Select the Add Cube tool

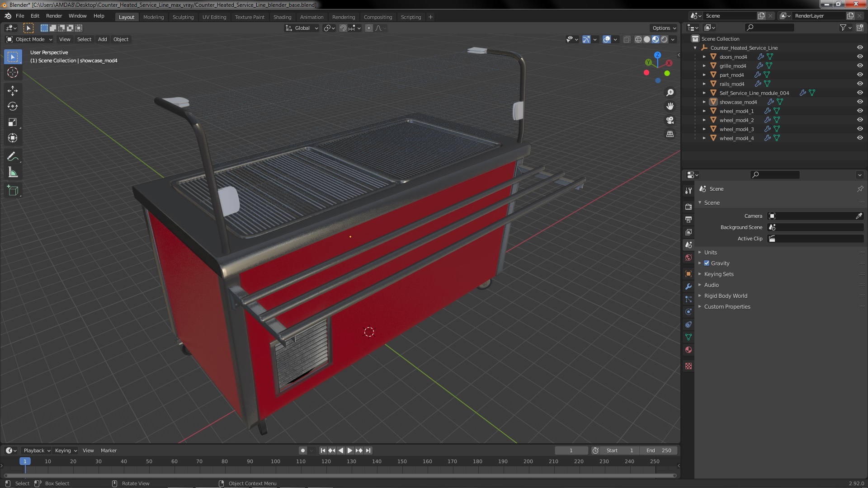[13, 191]
